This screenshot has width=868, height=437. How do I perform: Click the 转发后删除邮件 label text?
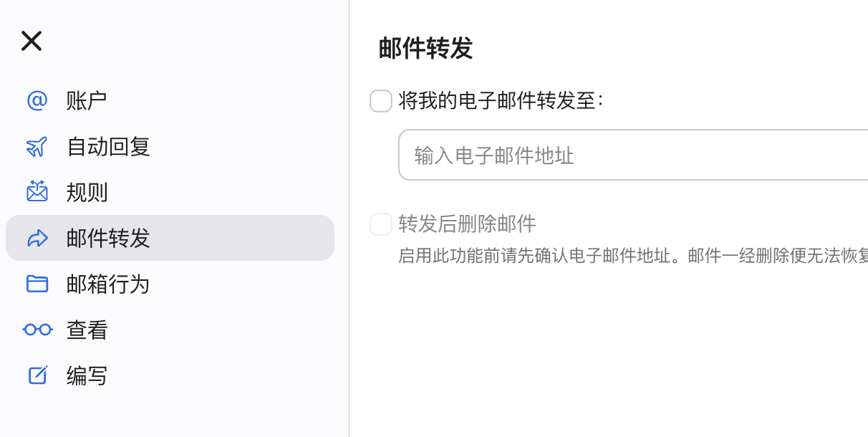coord(467,224)
